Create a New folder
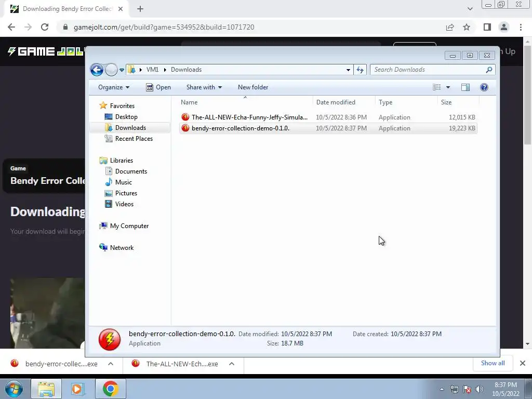 253,87
